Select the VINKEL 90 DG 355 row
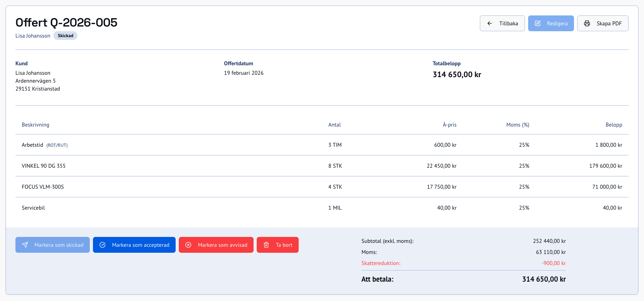This screenshot has height=301, width=644. pos(322,166)
